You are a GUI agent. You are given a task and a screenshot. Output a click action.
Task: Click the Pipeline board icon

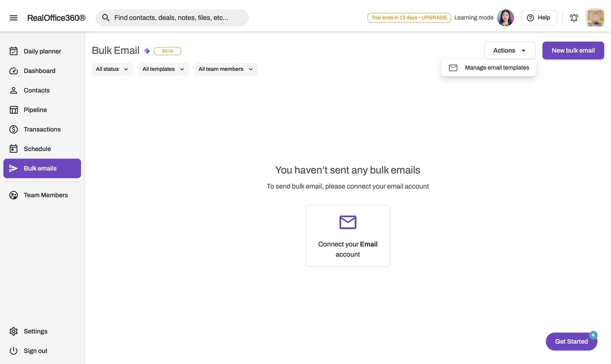coord(13,110)
